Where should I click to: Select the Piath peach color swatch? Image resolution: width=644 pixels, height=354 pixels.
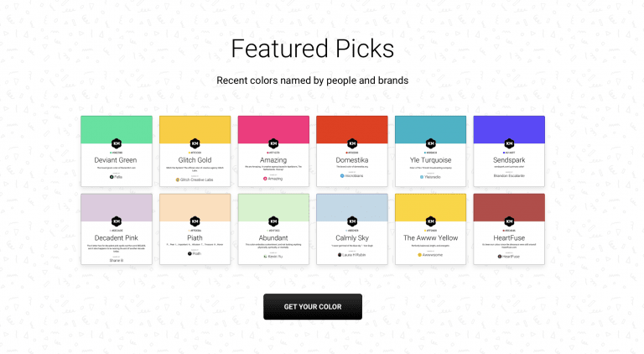[195, 206]
